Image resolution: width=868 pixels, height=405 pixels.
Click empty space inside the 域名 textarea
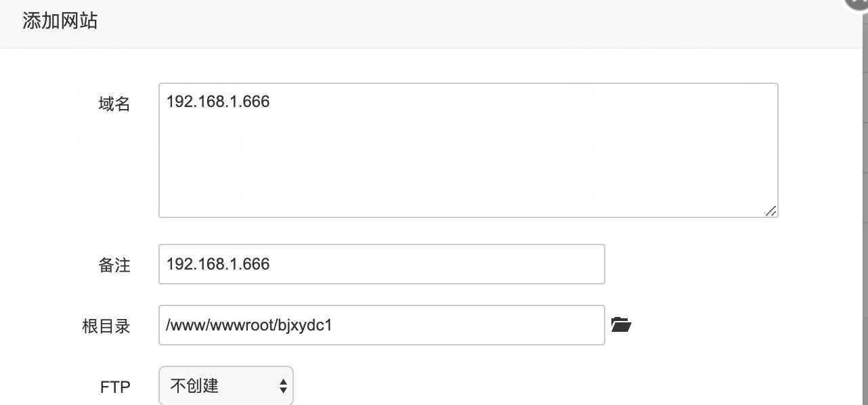click(x=467, y=163)
